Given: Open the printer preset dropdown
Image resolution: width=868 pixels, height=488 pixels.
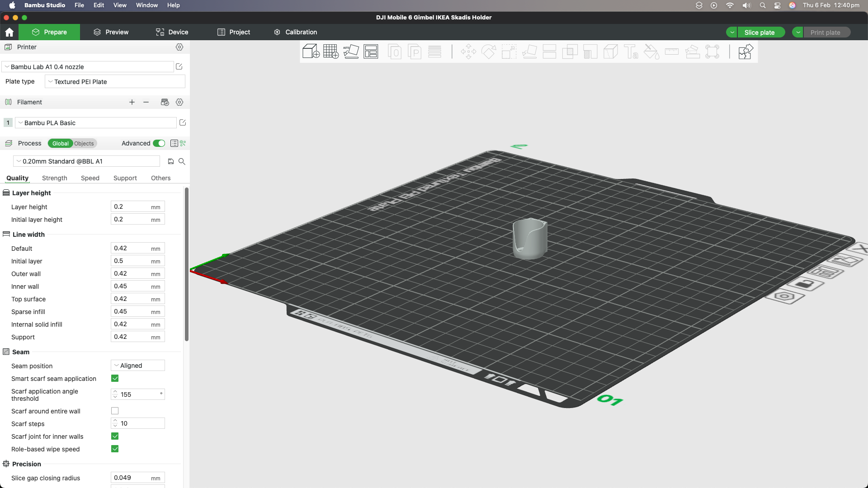Looking at the screenshot, I should (88, 66).
